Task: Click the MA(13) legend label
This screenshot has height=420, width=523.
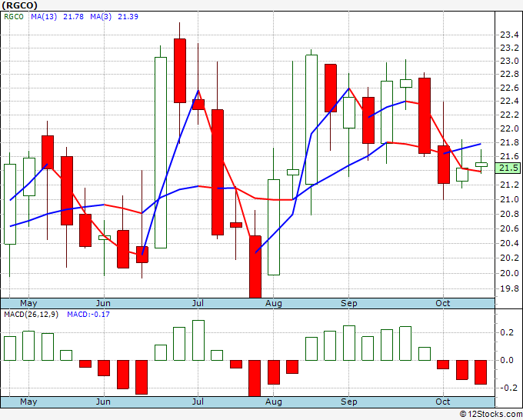Action: click(44, 17)
